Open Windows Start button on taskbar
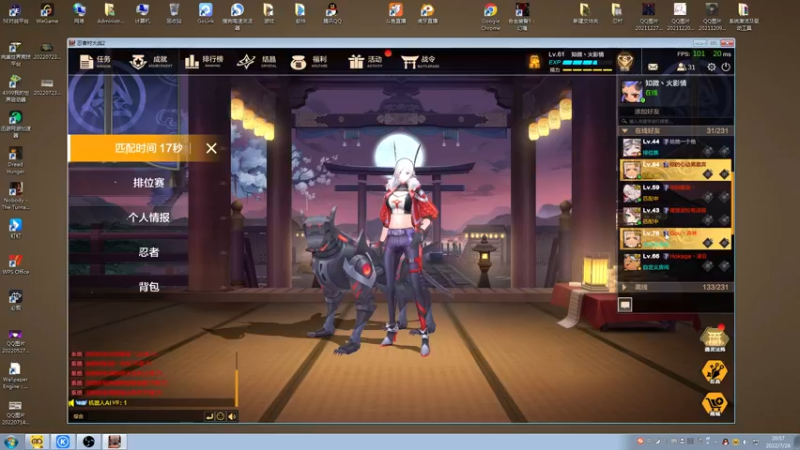 tap(11, 442)
